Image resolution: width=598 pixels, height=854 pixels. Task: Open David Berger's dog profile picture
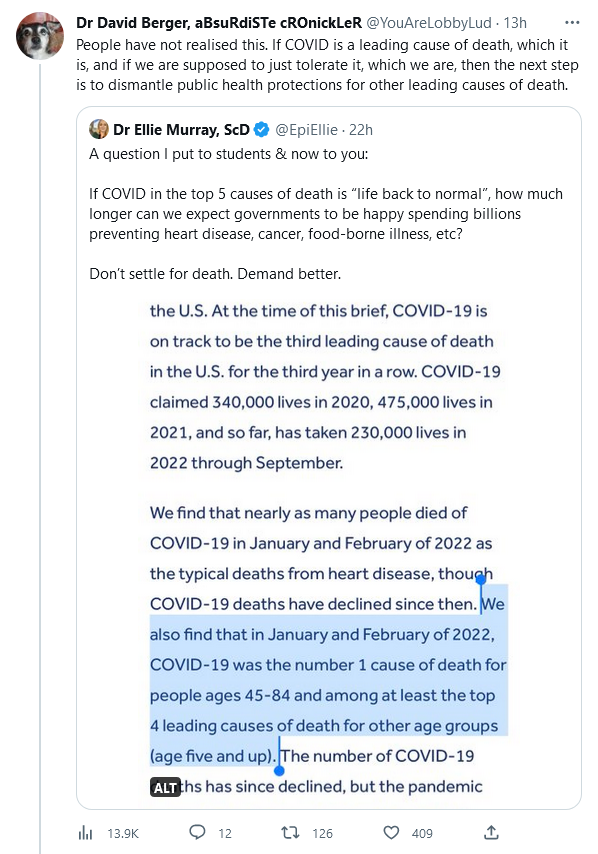point(40,35)
